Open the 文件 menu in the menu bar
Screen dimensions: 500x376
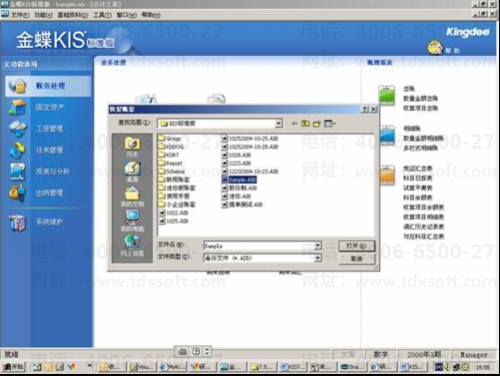(x=20, y=15)
